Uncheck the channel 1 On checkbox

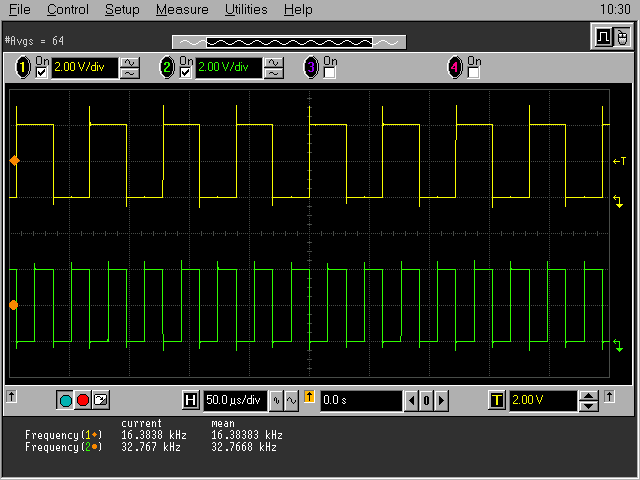click(41, 73)
